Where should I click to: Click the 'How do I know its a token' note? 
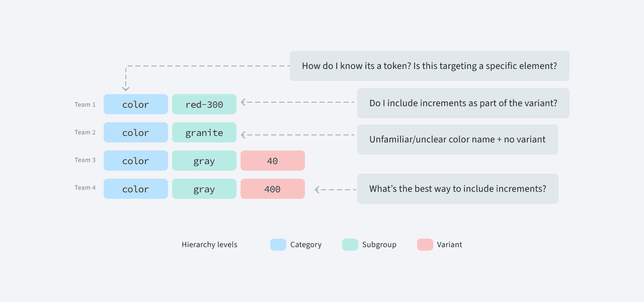click(430, 66)
